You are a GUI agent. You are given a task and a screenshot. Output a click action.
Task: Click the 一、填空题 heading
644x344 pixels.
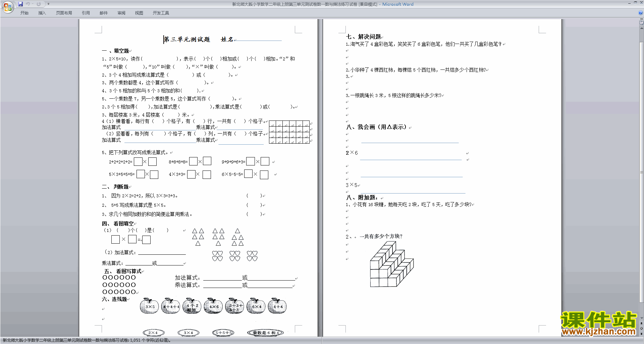(115, 51)
